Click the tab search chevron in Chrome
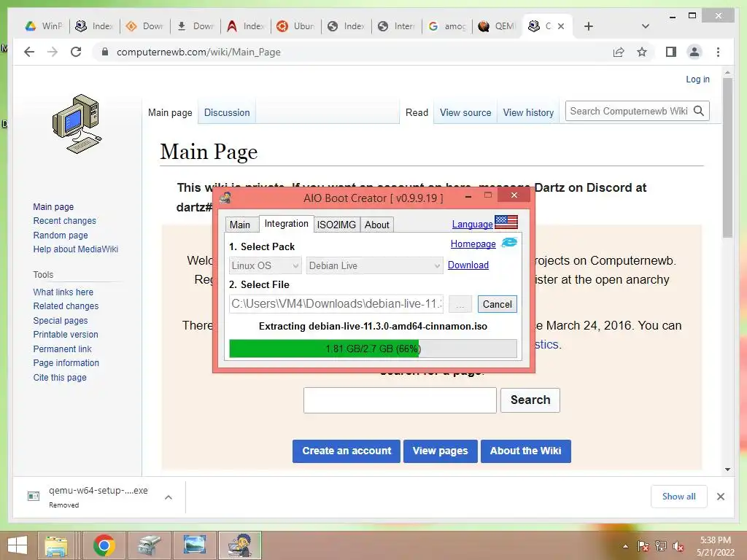747x560 pixels. pos(646,26)
